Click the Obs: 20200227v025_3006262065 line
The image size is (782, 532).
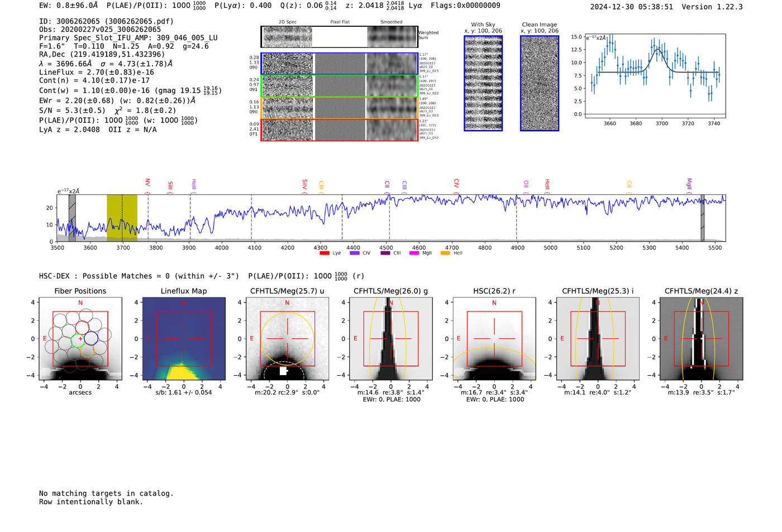(x=100, y=30)
